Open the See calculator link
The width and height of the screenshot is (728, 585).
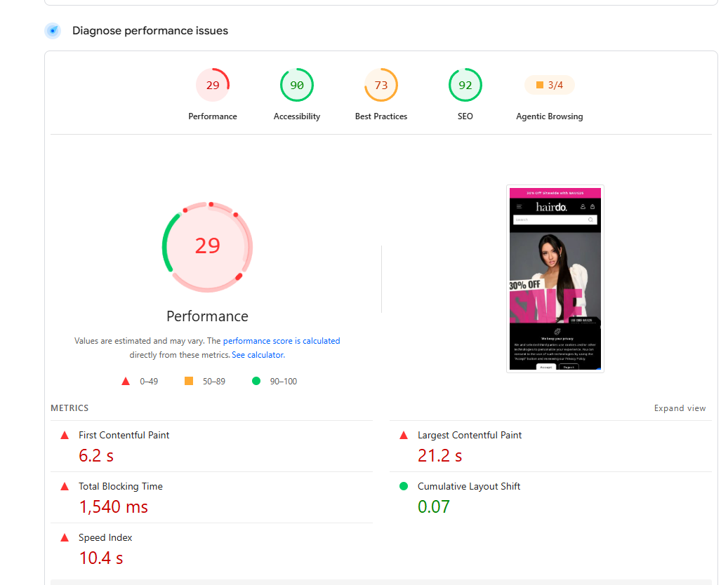(258, 355)
